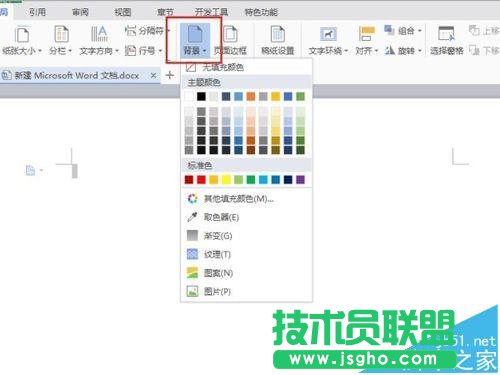500x375 pixels.
Task: Switch to the 开发工具 developer tab
Action: coord(211,12)
